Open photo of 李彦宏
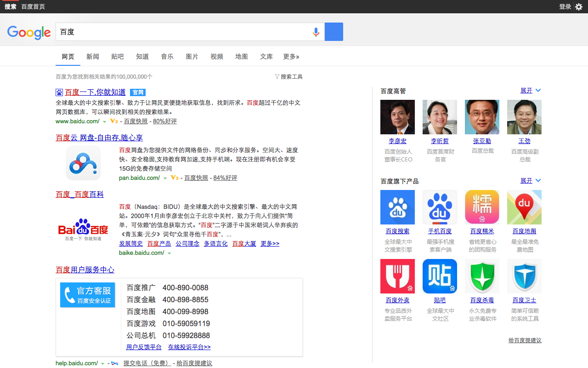This screenshot has width=588, height=368. coord(397,117)
